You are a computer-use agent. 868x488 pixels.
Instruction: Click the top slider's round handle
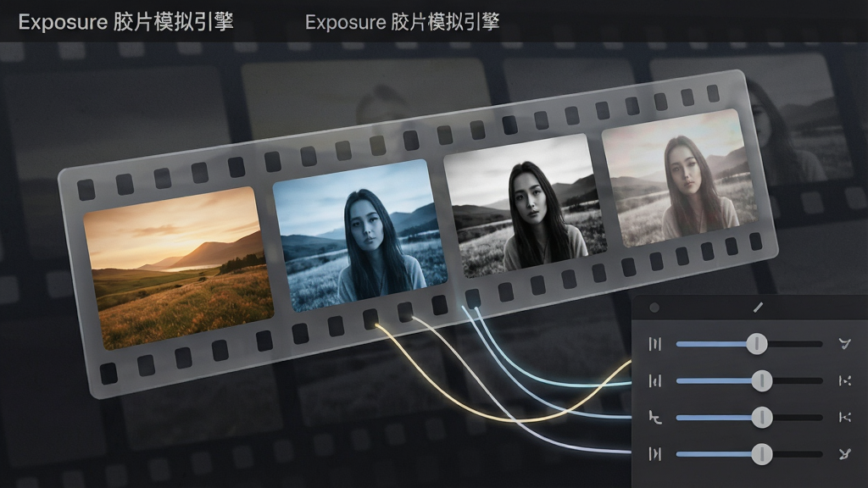click(756, 344)
